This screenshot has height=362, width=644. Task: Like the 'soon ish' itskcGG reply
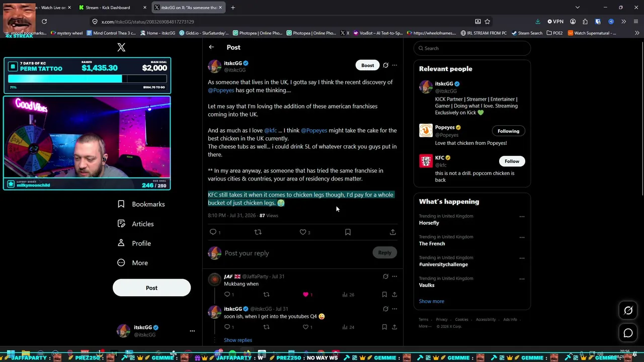[305, 327]
